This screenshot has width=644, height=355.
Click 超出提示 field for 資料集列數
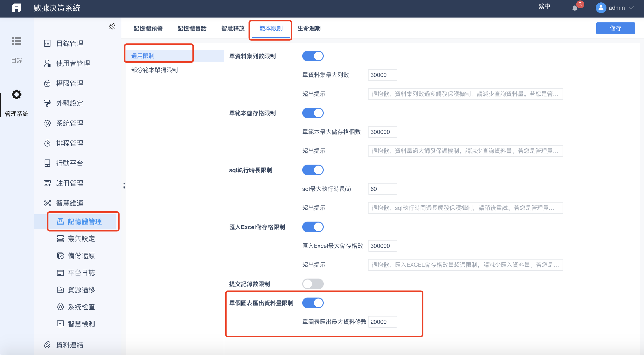[465, 94]
